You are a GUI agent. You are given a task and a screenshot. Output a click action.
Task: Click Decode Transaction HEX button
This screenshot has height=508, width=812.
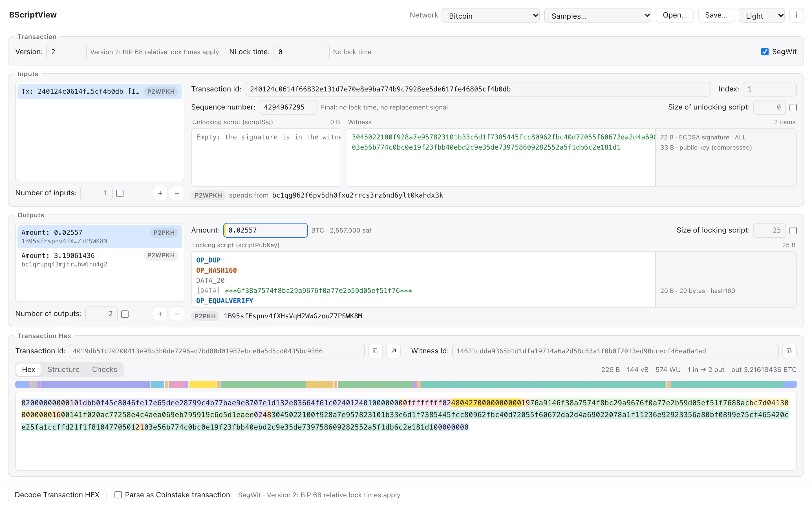57,494
